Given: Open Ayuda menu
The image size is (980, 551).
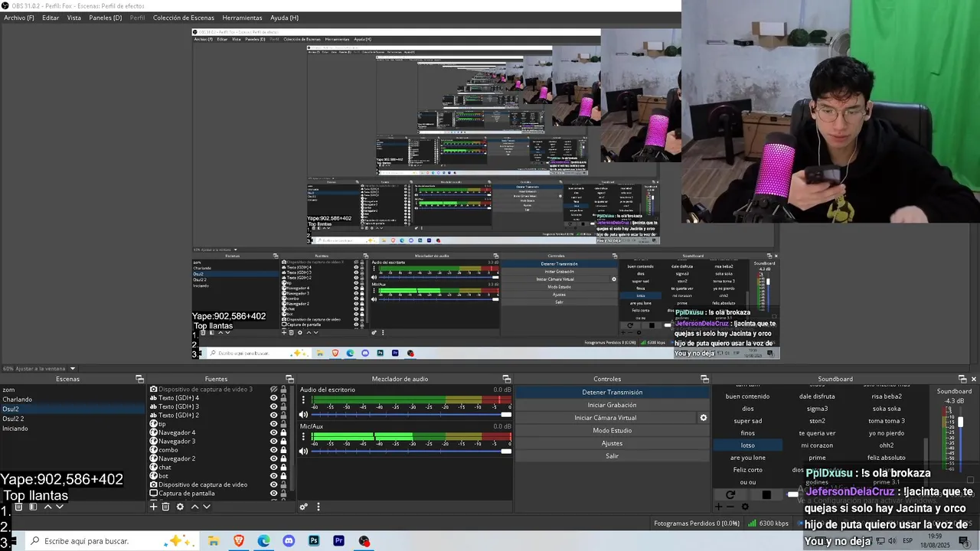Looking at the screenshot, I should (x=284, y=18).
